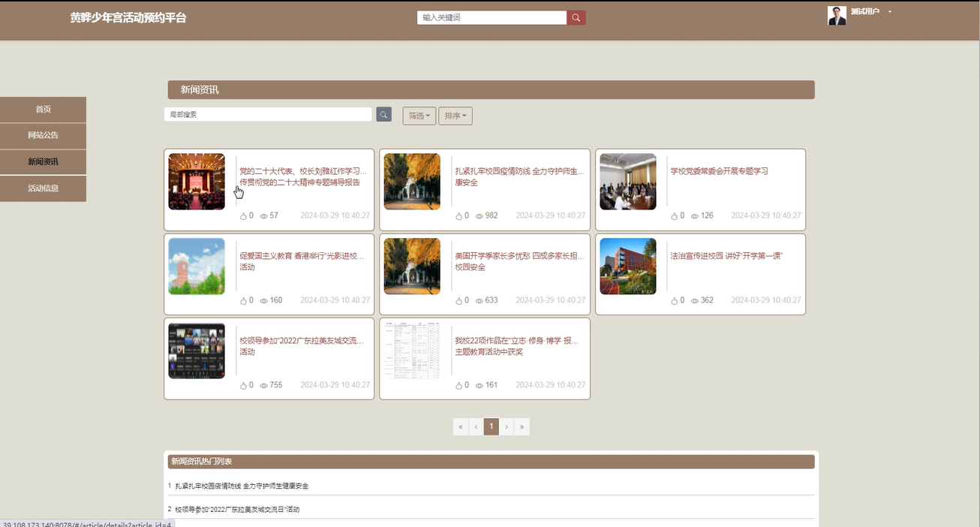The image size is (980, 527).
Task: Click the 新闻资讯热门列表 header
Action: pos(491,462)
